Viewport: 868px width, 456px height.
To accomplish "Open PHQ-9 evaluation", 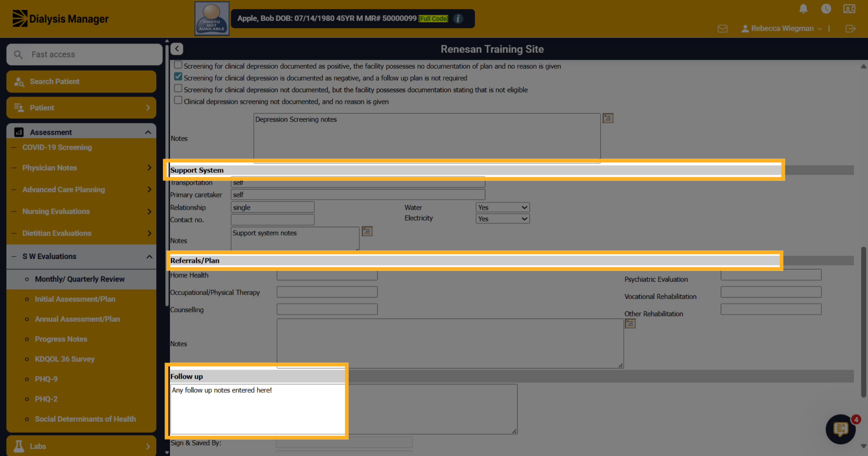I will (46, 379).
